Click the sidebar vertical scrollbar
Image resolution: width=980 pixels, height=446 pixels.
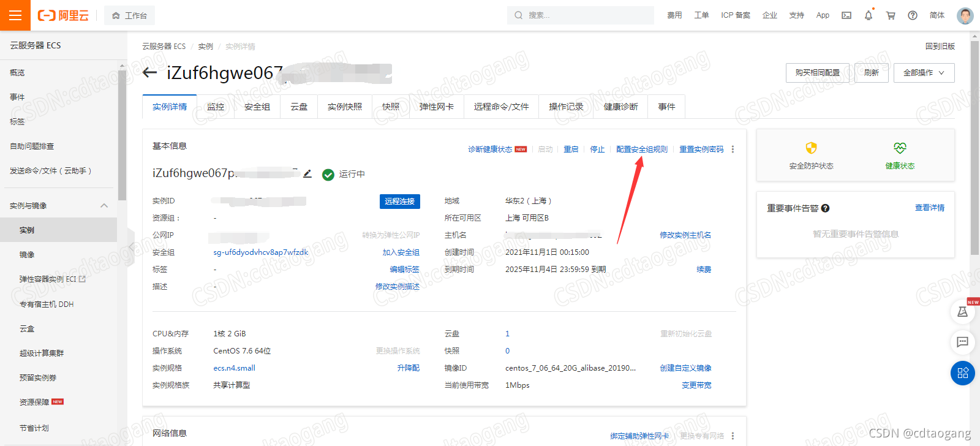click(x=122, y=135)
